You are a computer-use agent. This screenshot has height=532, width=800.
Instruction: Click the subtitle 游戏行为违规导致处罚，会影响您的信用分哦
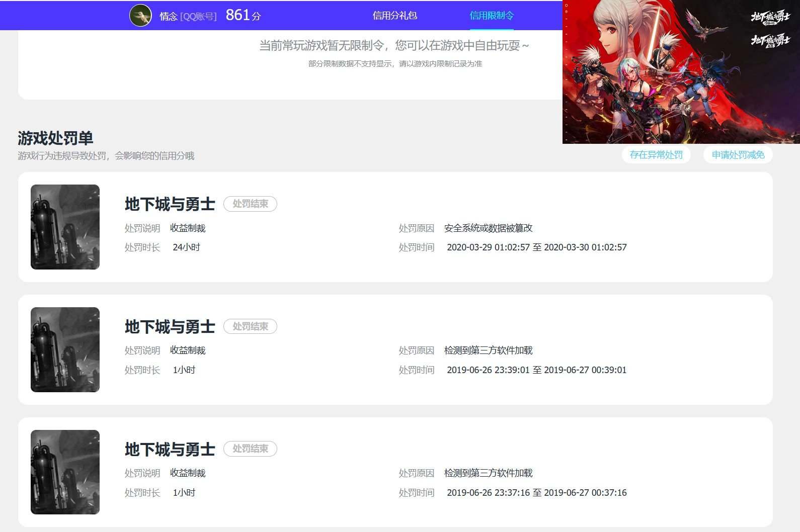tap(106, 156)
